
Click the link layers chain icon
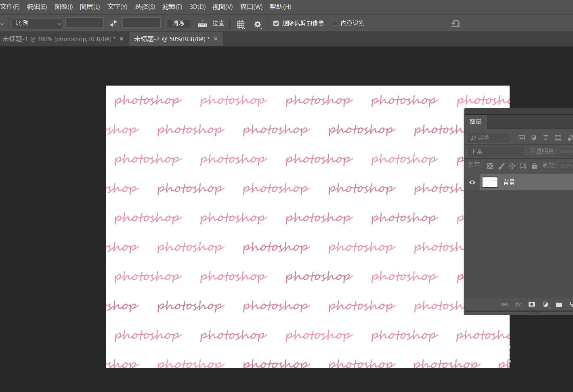(504, 304)
